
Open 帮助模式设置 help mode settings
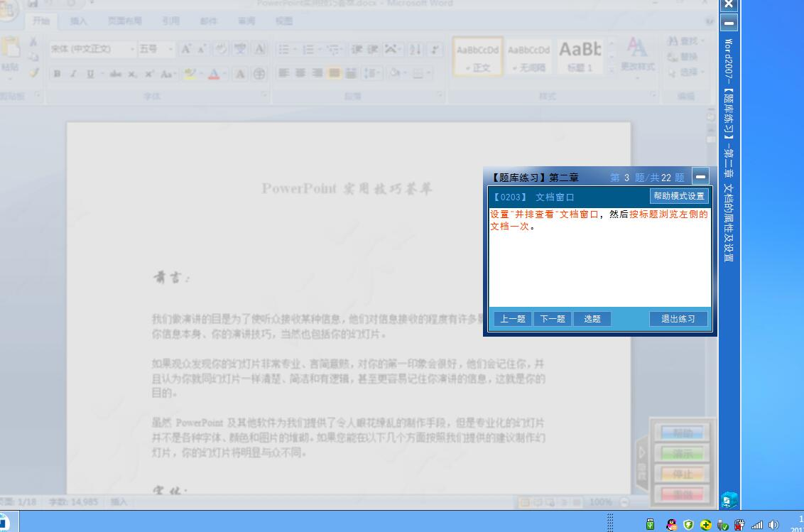tap(679, 196)
